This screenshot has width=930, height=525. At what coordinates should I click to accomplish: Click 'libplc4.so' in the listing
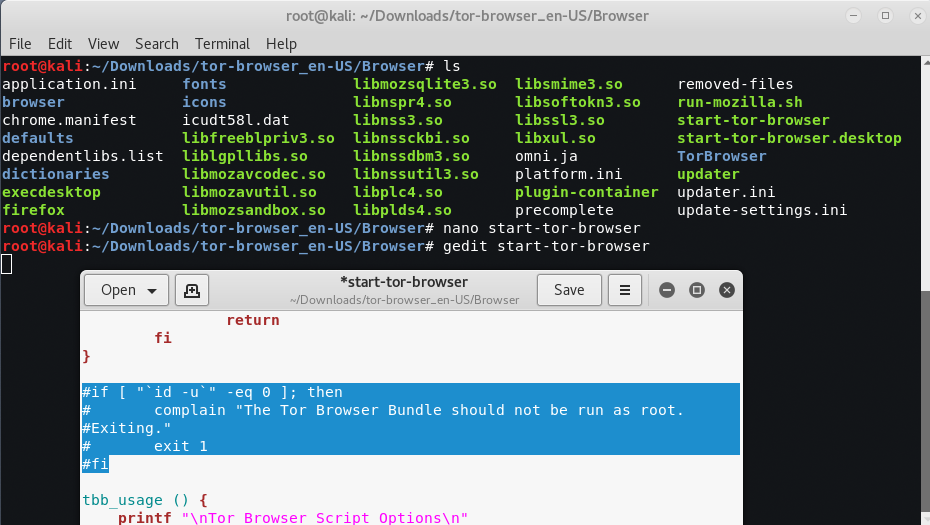tap(398, 192)
